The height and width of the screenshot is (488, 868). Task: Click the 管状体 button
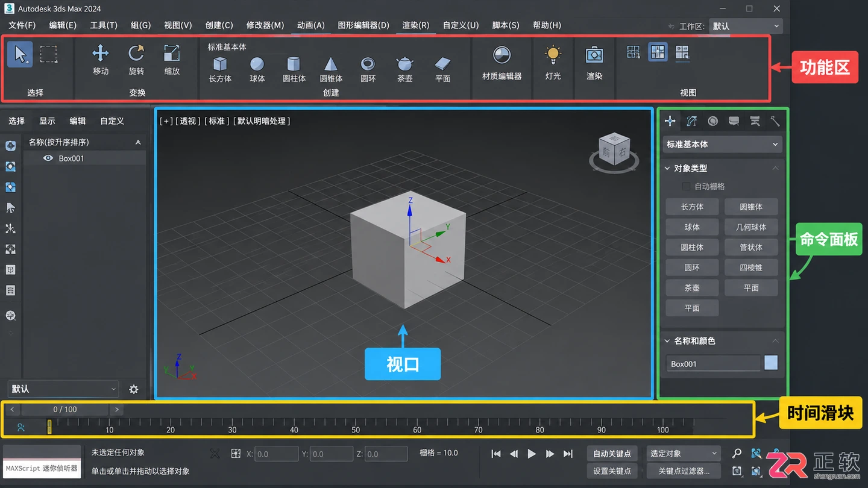(x=751, y=247)
